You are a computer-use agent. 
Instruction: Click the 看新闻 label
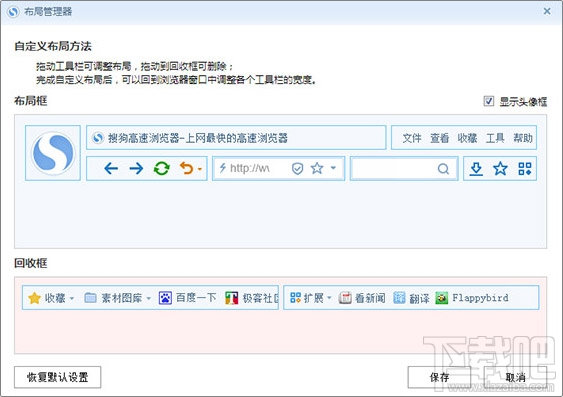[x=370, y=298]
